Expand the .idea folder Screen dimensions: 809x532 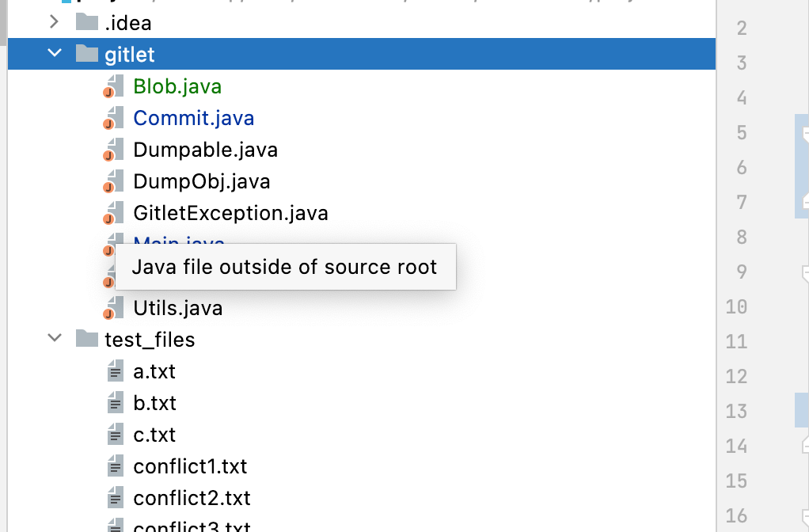tap(54, 23)
